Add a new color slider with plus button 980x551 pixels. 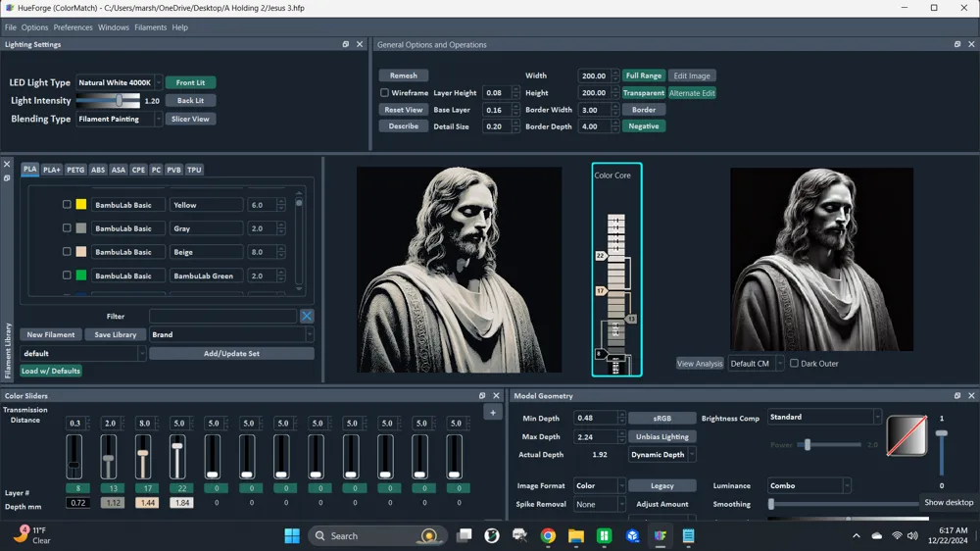493,413
